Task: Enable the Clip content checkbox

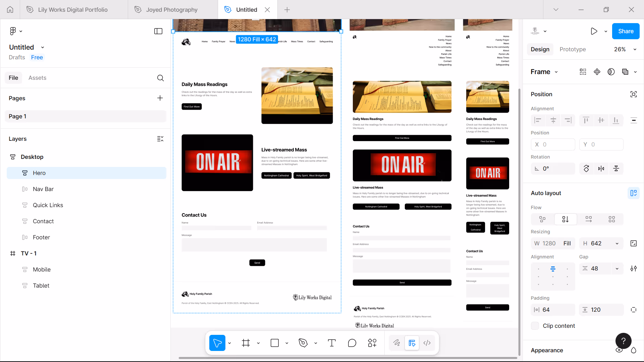Action: pos(535,326)
